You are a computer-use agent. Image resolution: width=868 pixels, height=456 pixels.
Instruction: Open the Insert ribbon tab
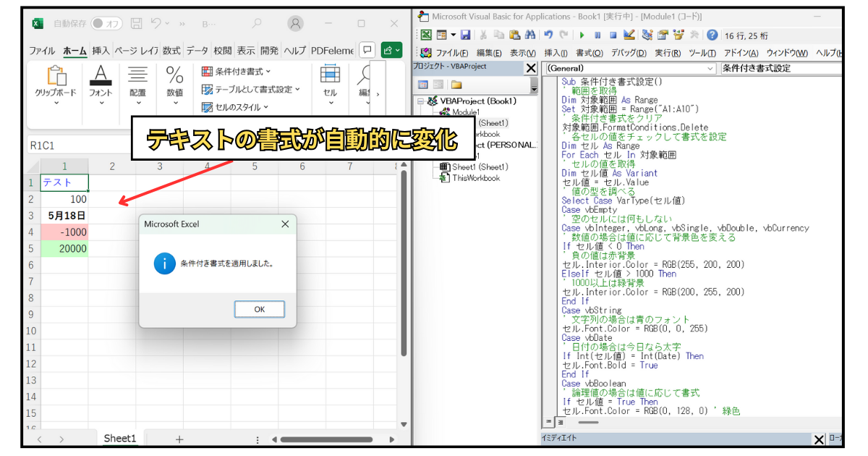click(101, 51)
